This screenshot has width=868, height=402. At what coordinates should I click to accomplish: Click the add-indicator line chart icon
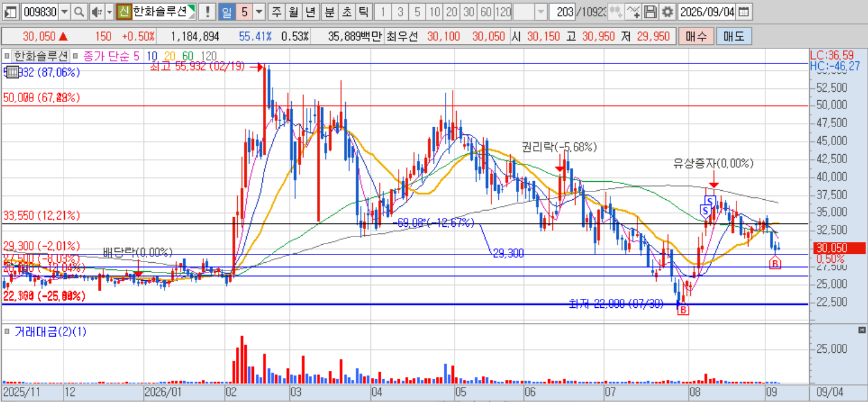[633, 11]
